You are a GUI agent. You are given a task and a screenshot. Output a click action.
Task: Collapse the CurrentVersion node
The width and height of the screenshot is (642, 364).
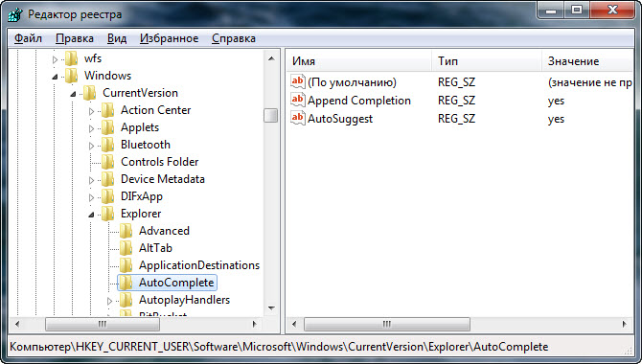pos(73,94)
